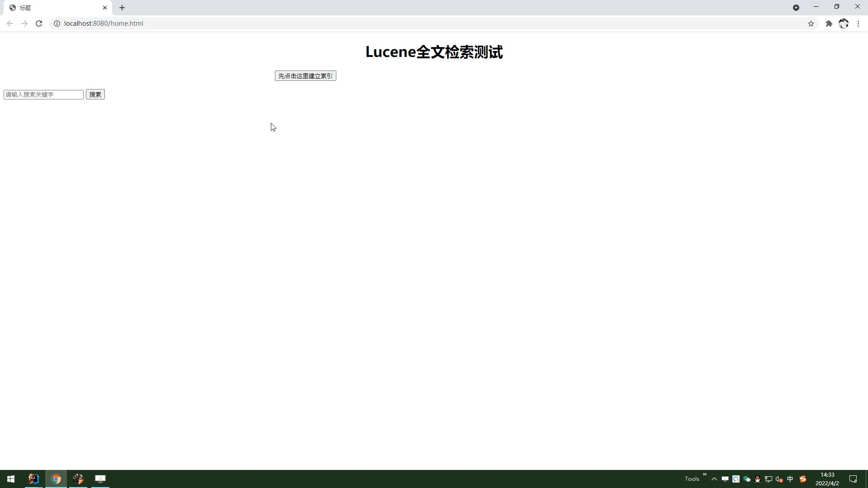
Task: Toggle the muted volume icon
Action: 779,479
